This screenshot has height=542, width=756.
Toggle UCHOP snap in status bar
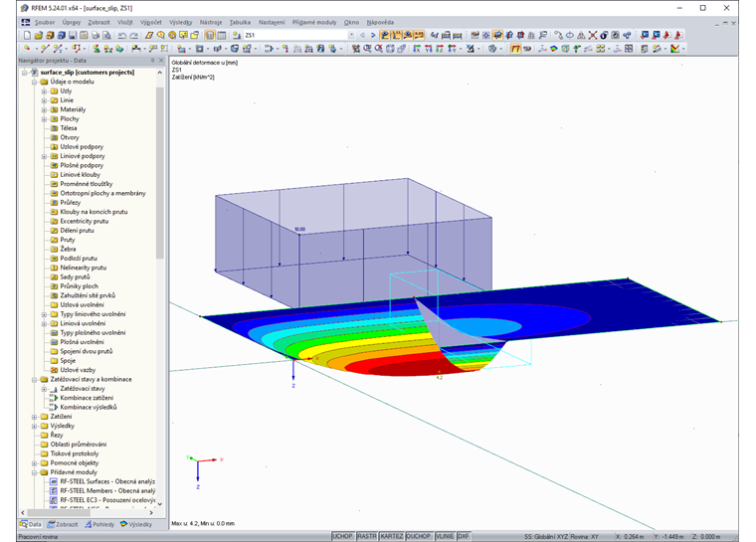coord(343,536)
